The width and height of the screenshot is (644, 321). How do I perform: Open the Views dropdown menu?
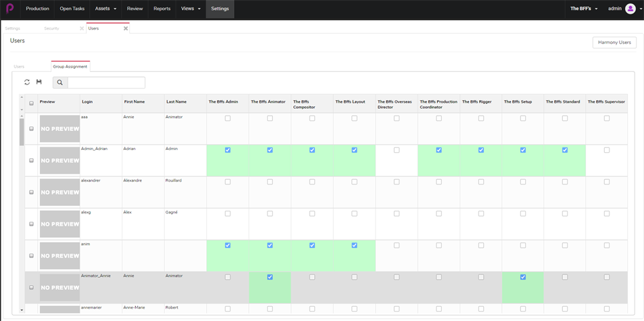(191, 9)
